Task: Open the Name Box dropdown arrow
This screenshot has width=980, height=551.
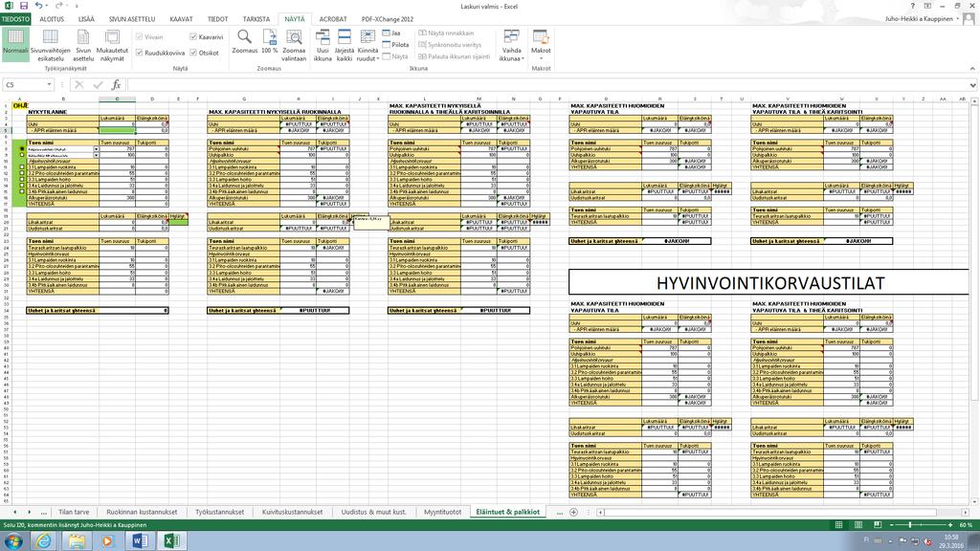Action: (x=49, y=84)
